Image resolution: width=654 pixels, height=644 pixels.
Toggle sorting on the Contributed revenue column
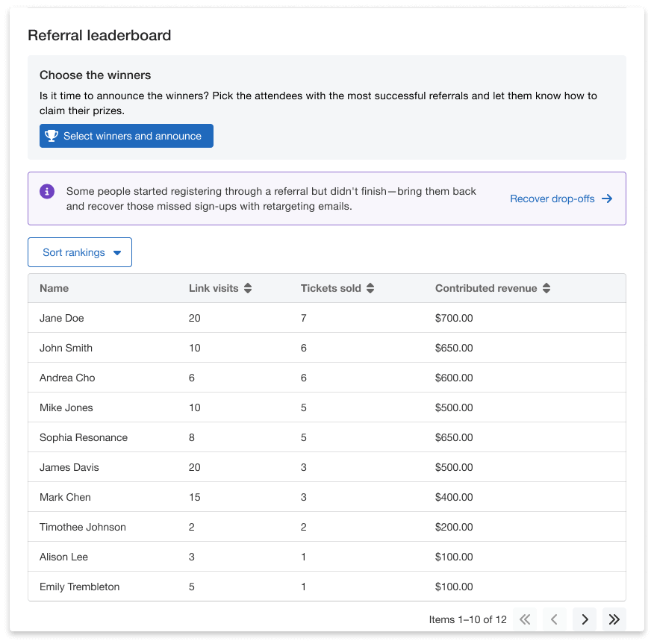[546, 288]
